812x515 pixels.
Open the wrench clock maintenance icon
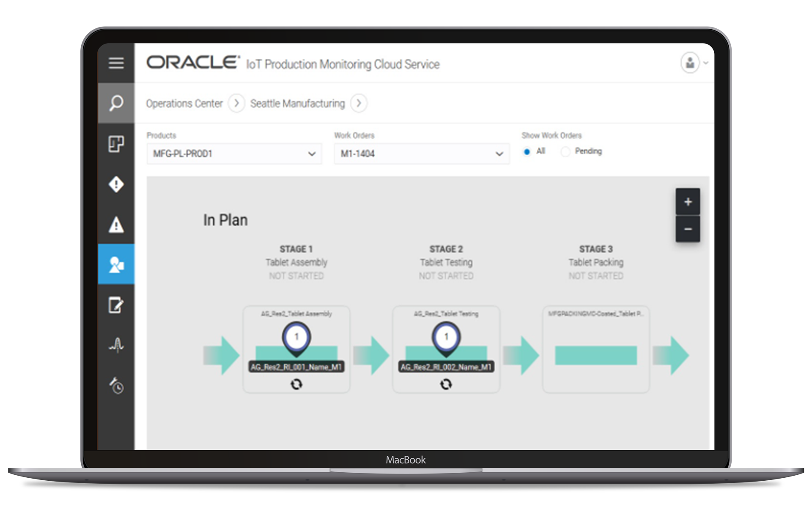pos(116,386)
